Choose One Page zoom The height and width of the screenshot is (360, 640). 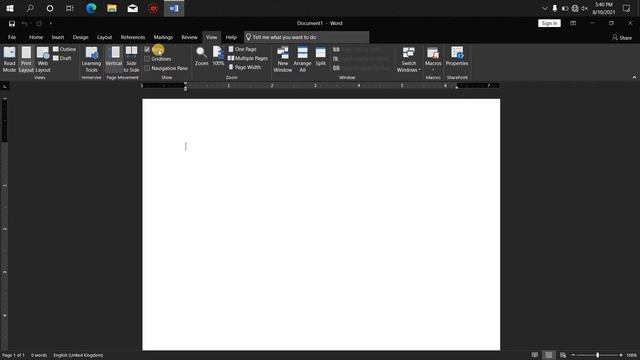pos(242,49)
